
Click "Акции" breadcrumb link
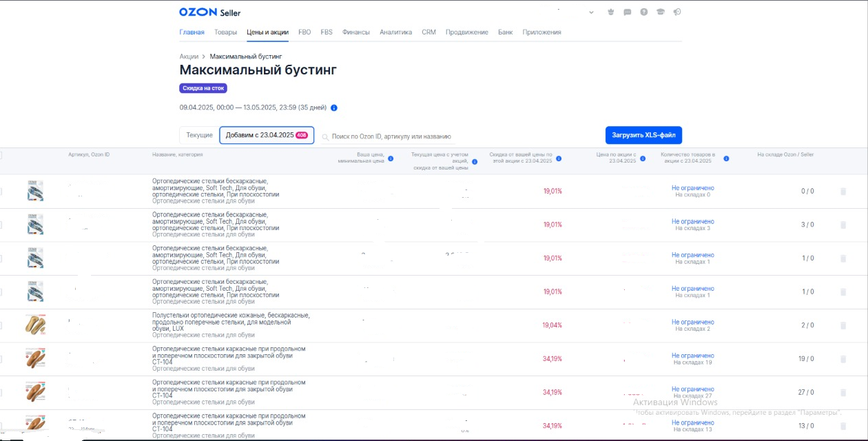coord(189,57)
